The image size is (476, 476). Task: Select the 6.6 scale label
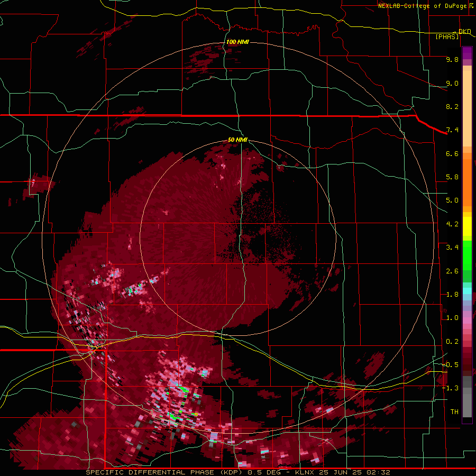pos(452,153)
